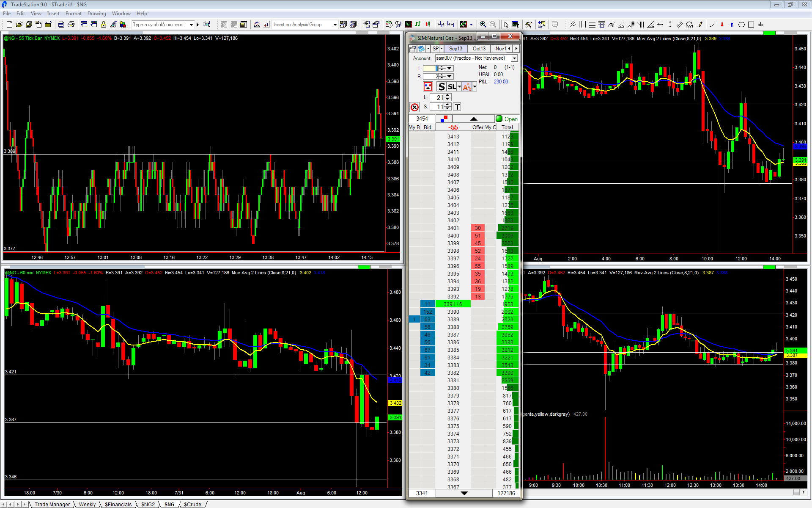Click the Open folder toolbar icon

(x=19, y=25)
